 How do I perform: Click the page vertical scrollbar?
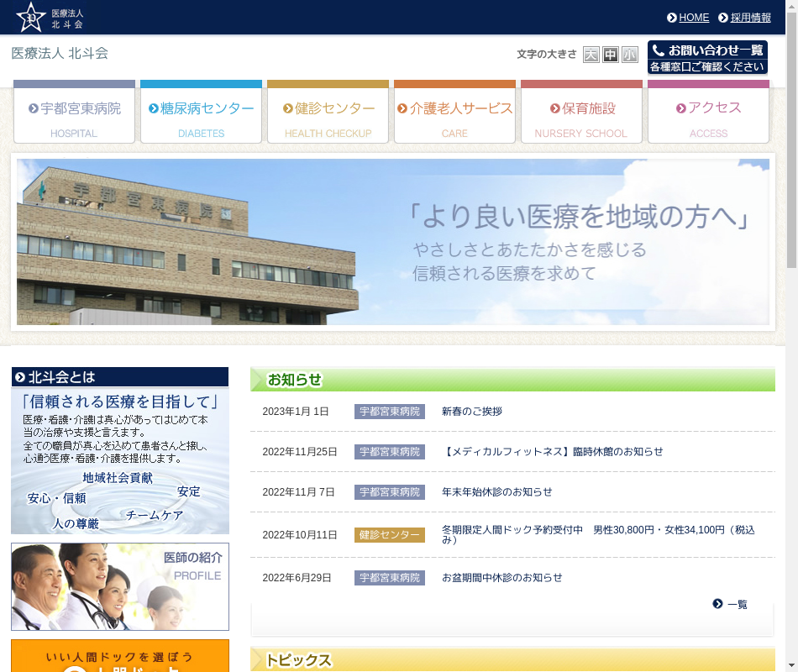[791, 168]
